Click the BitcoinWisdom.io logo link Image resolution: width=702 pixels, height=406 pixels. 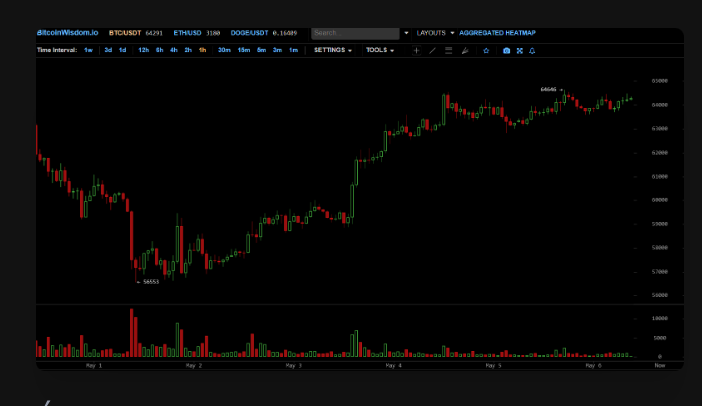(x=67, y=33)
